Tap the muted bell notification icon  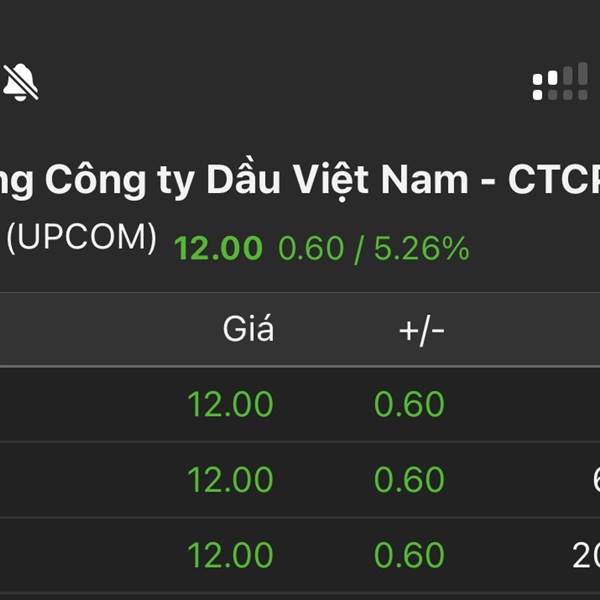[x=20, y=82]
